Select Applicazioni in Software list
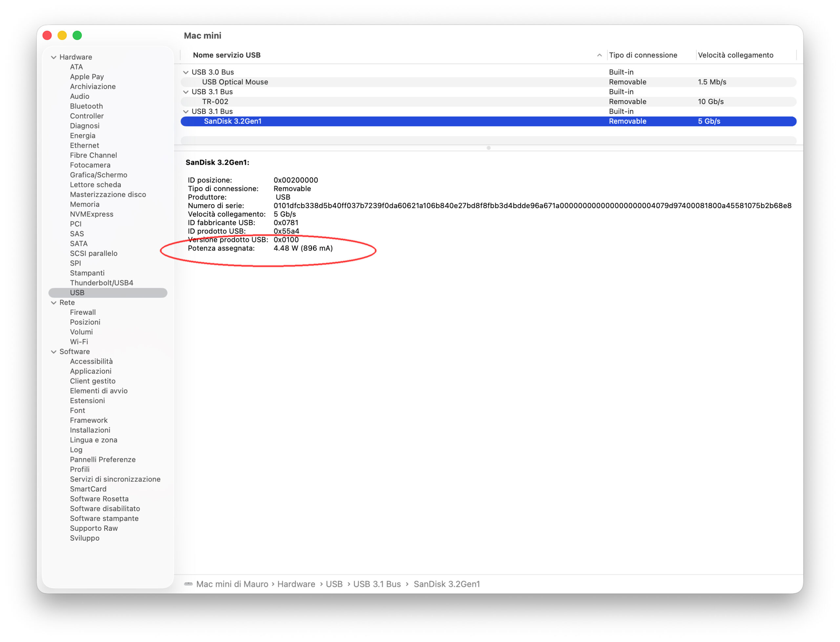Image resolution: width=840 pixels, height=642 pixels. [x=91, y=371]
